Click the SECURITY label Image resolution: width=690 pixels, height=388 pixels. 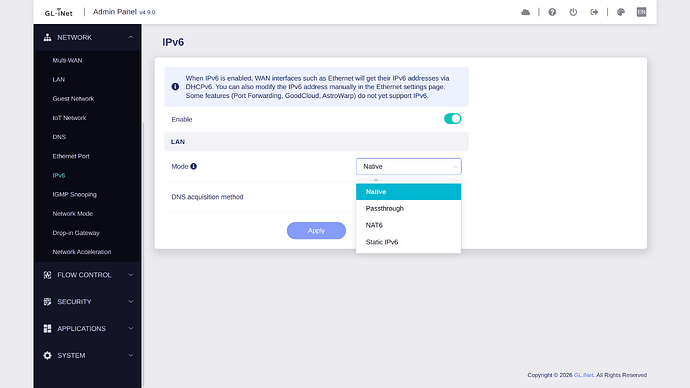(x=74, y=302)
